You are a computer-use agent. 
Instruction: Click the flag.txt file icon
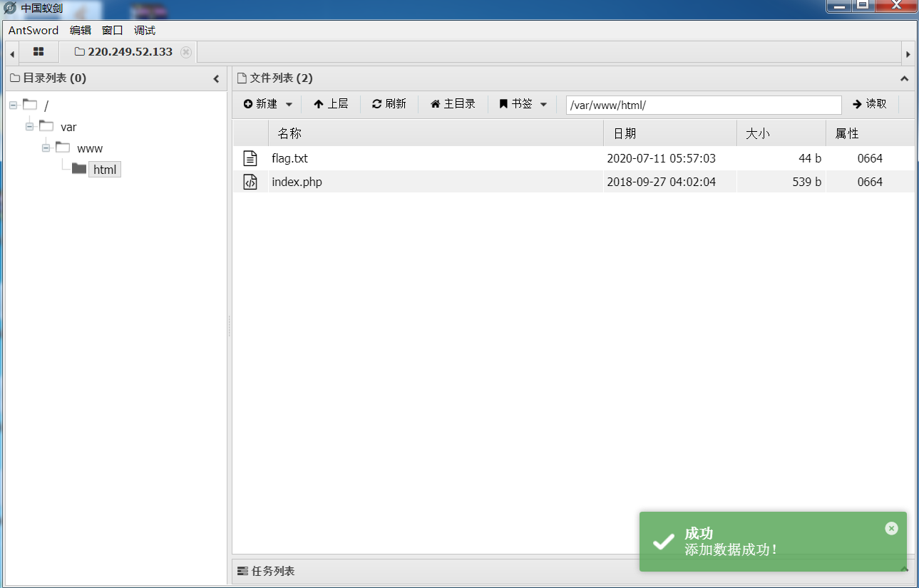point(250,158)
